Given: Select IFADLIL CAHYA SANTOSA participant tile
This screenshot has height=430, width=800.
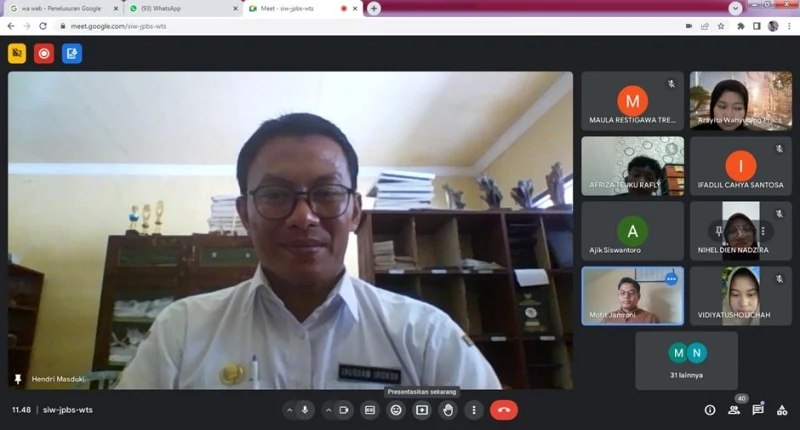Looking at the screenshot, I should [x=741, y=166].
